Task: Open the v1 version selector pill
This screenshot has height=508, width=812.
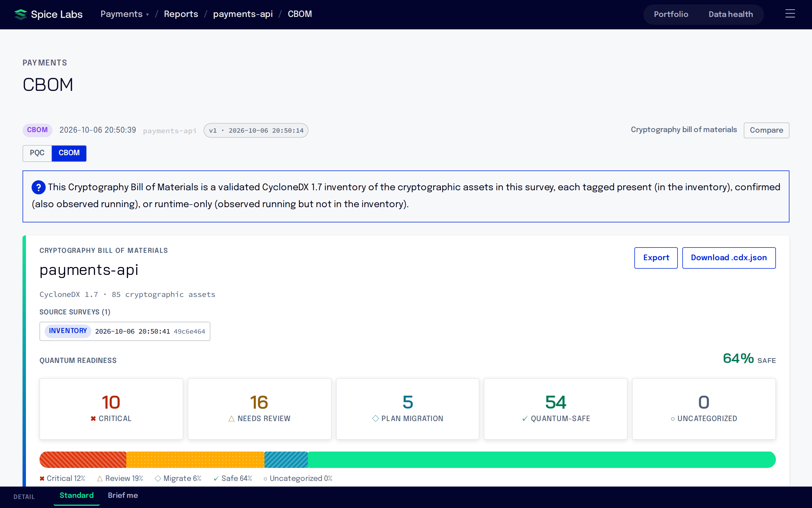Action: 256,130
